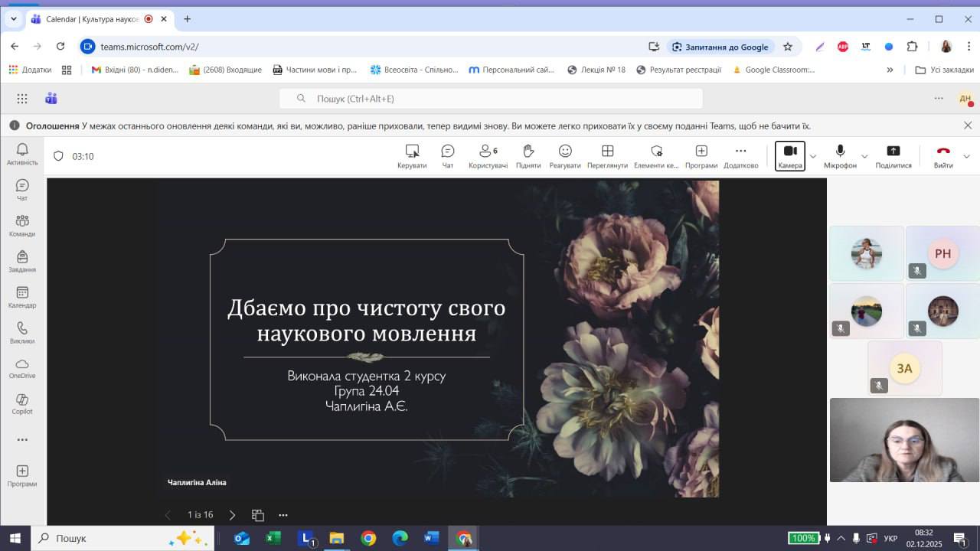The height and width of the screenshot is (551, 980).
Task: Expand the camera options dropdown arrow
Action: click(813, 157)
